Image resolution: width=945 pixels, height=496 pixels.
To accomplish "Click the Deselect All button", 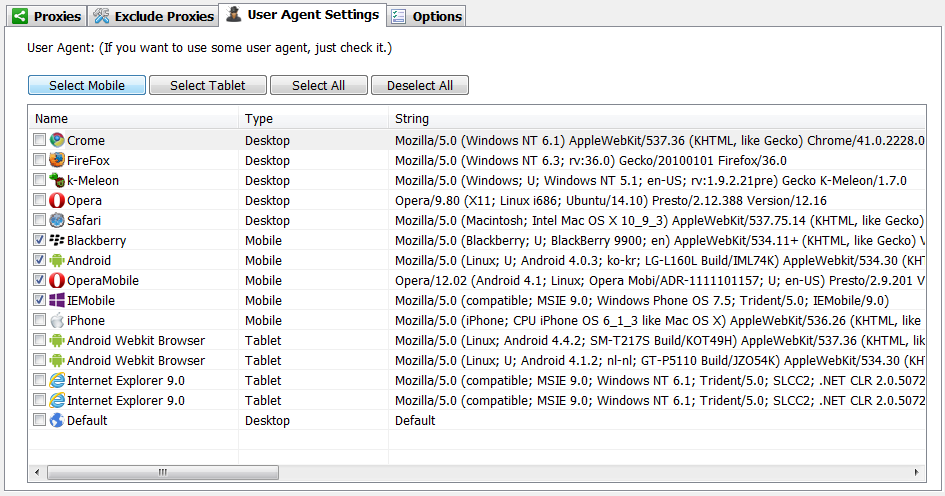I will 419,85.
